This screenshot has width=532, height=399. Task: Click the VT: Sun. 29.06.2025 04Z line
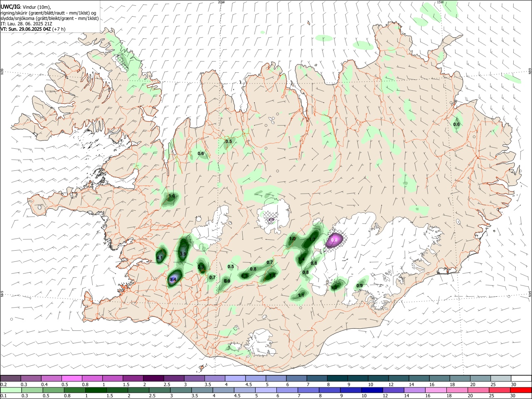click(x=32, y=30)
